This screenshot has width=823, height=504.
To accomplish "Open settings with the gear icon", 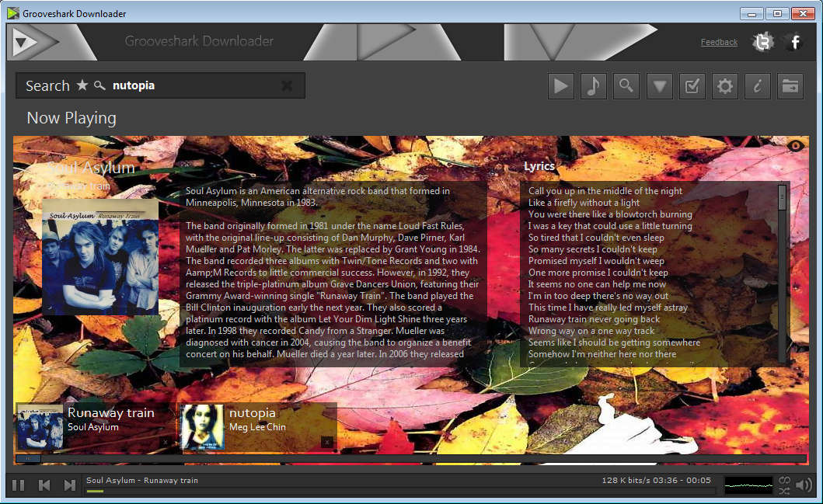I will pos(725,85).
